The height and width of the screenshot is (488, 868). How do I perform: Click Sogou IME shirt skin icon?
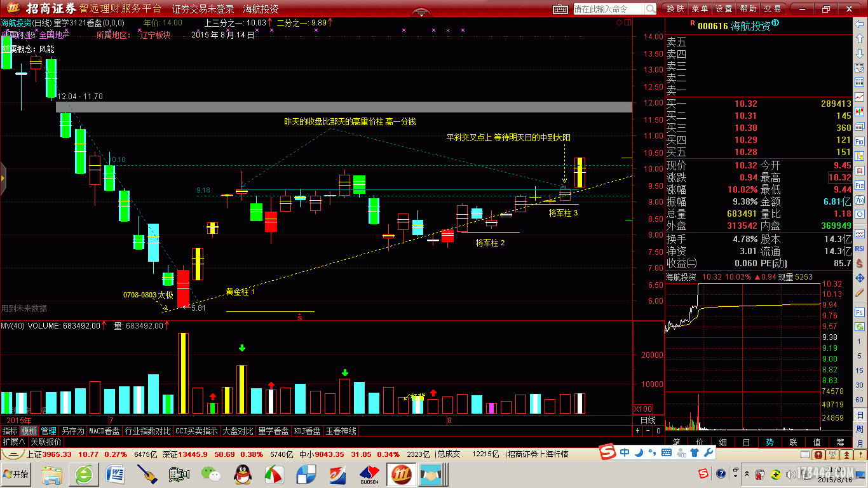pos(695,452)
